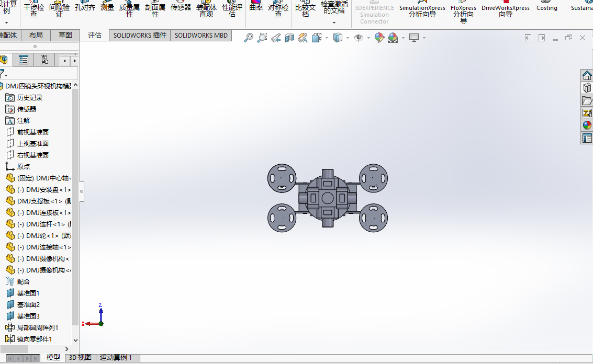Open Hide/Show Items eye icon
593x364 pixels.
pos(359,38)
